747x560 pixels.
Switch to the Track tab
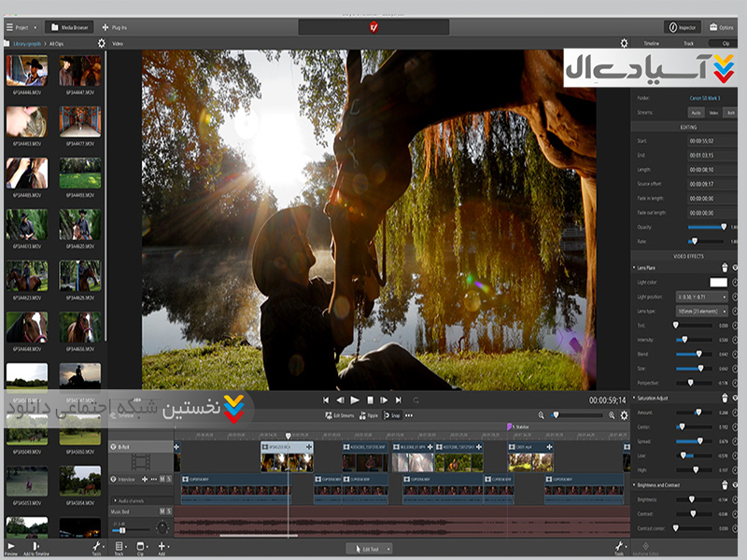pos(688,43)
